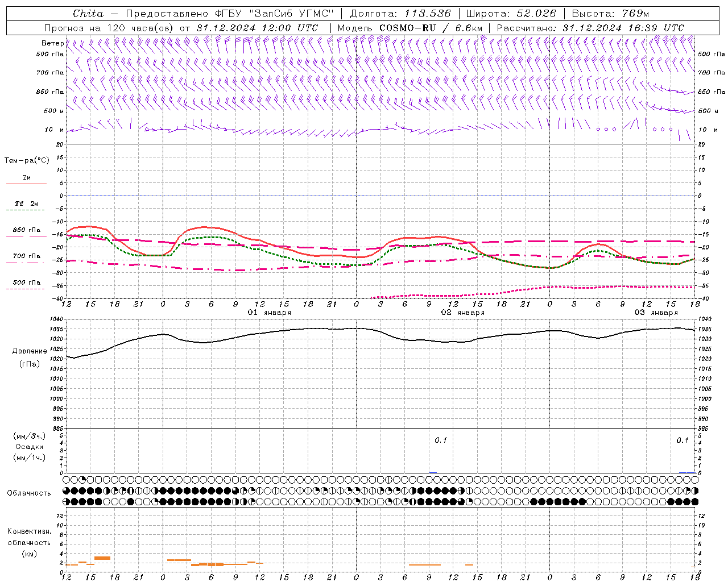Click the "0.1" precipitation value at the forecast end
This screenshot has height=582, width=728.
pyautogui.click(x=682, y=440)
